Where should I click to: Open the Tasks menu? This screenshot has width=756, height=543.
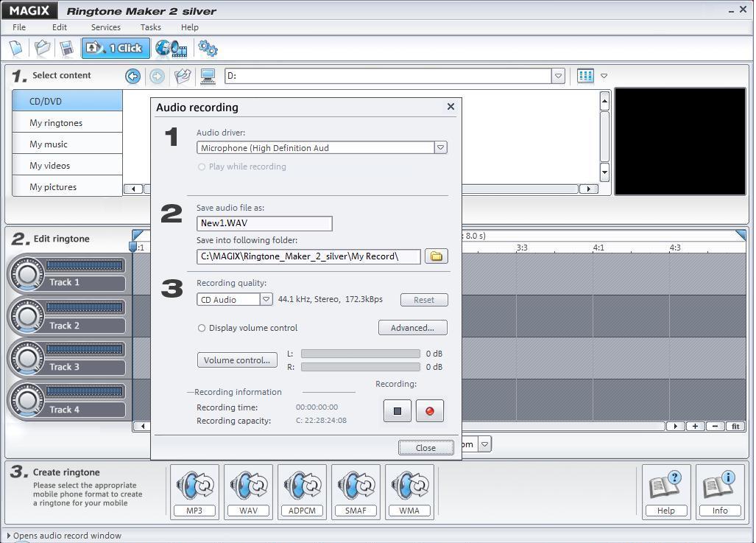click(150, 27)
